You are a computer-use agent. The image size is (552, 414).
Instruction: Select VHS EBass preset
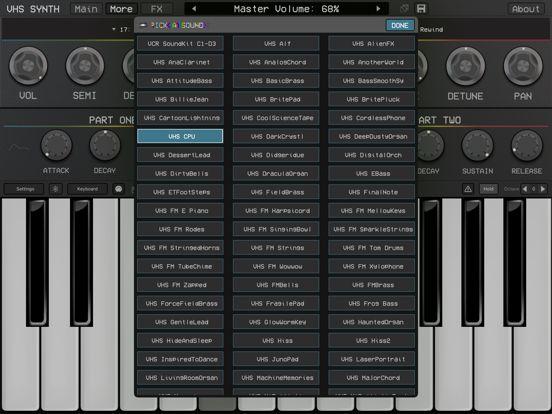click(372, 174)
